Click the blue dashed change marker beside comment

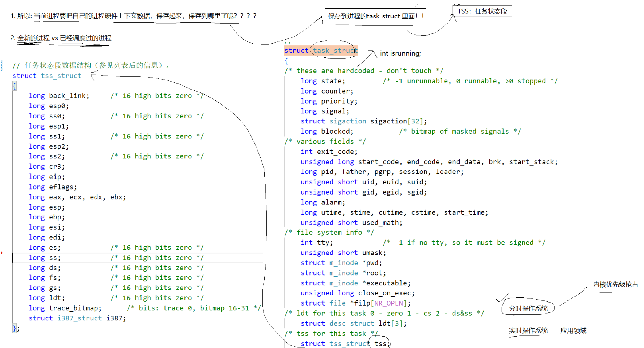[2, 65]
